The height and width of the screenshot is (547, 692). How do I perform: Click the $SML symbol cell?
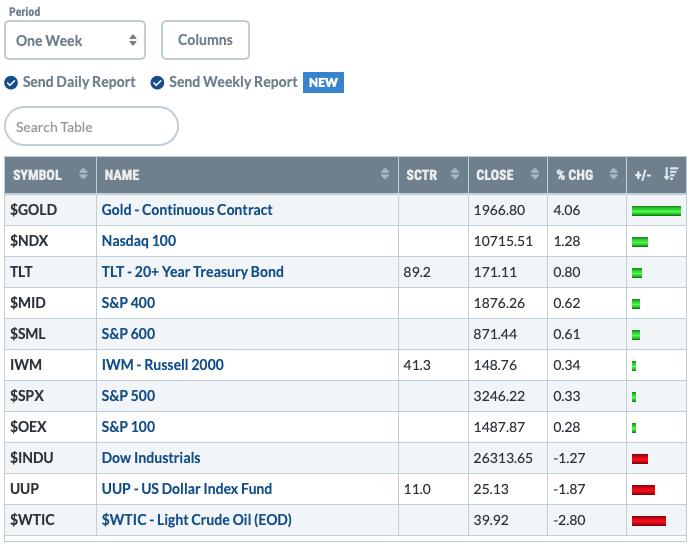tap(50, 334)
